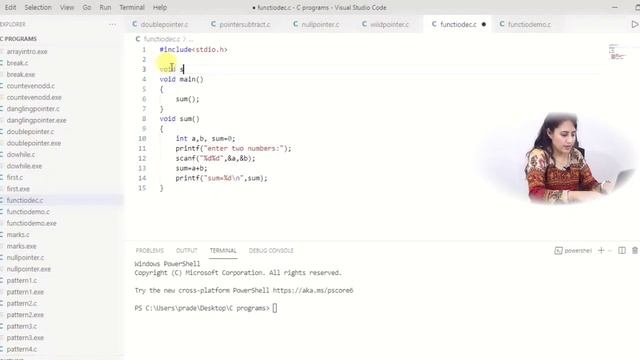Open nullpointer.c in the explorer list
The height and width of the screenshot is (360, 640).
click(x=25, y=258)
